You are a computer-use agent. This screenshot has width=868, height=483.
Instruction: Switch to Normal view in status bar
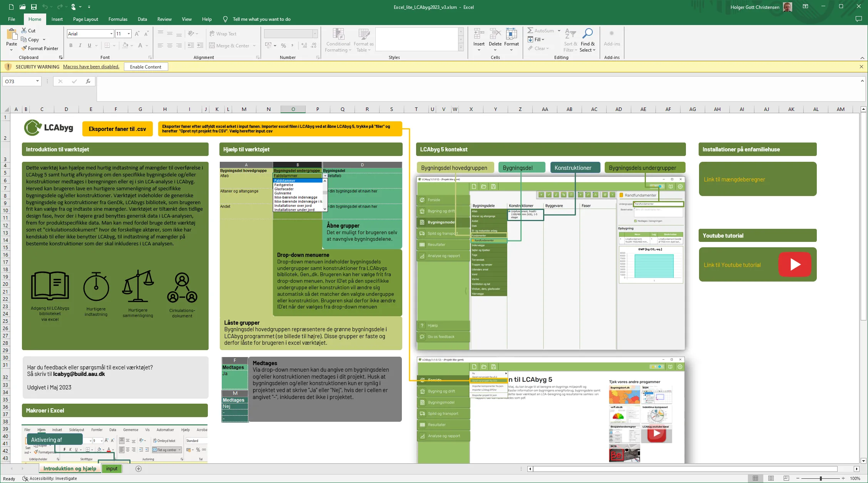pyautogui.click(x=756, y=478)
